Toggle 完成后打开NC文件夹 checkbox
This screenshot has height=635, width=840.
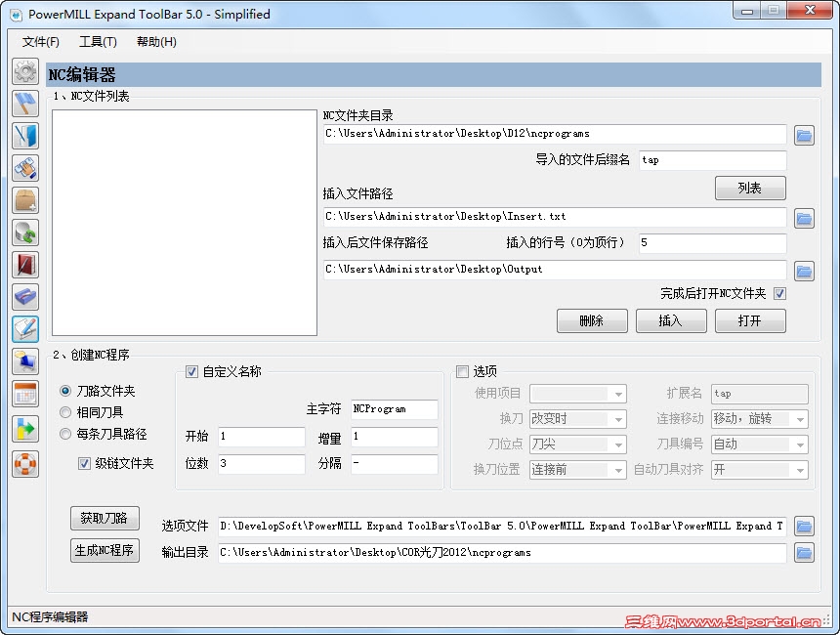[x=780, y=294]
